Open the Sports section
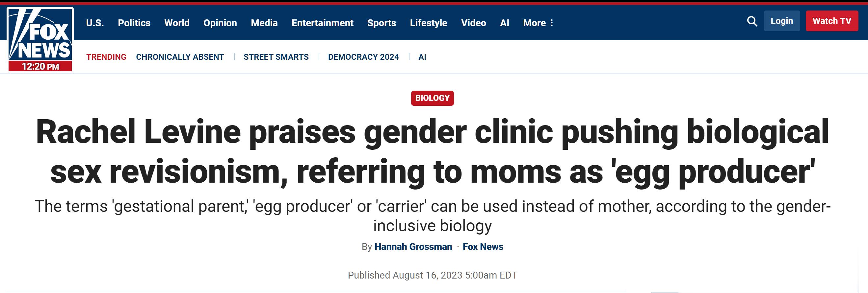This screenshot has height=293, width=868. pos(382,23)
